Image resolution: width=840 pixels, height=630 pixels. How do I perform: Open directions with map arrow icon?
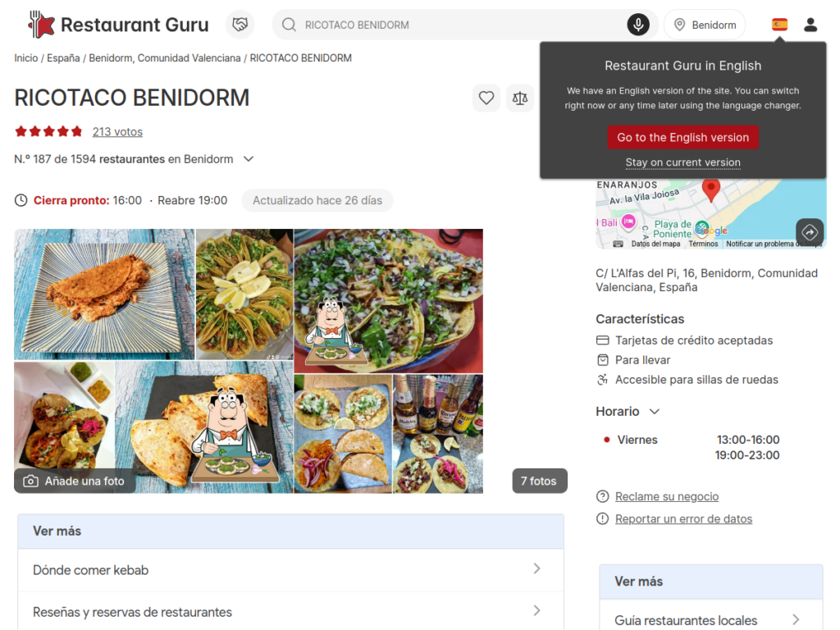click(x=810, y=232)
